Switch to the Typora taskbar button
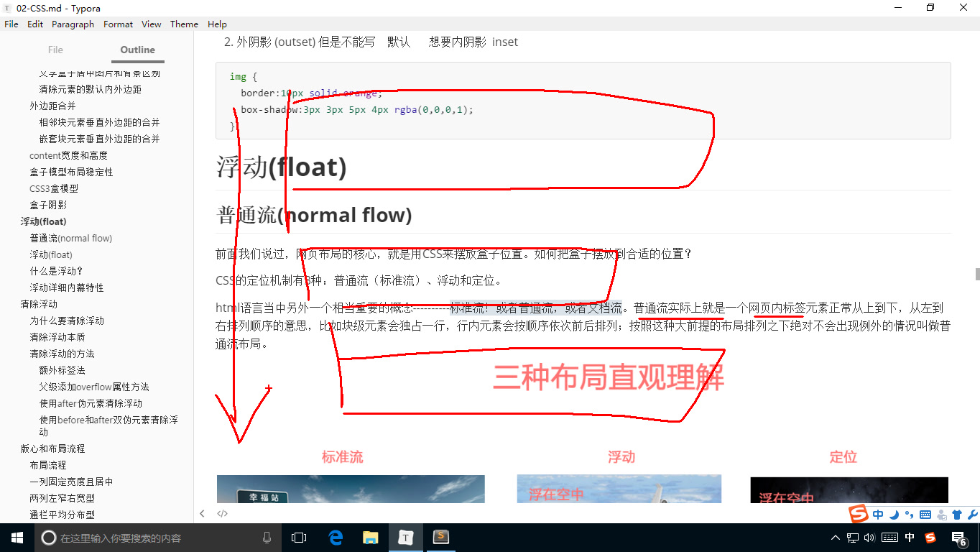The image size is (980, 552). click(405, 538)
